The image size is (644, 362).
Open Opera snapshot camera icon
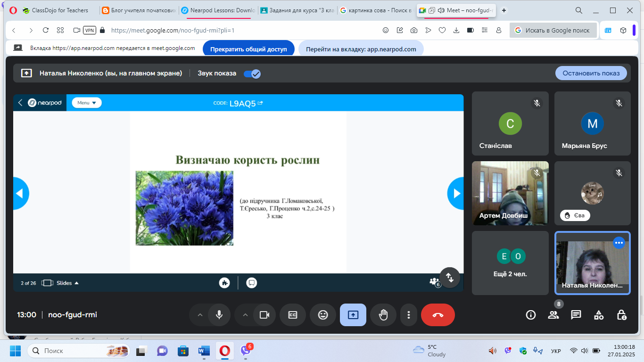414,30
